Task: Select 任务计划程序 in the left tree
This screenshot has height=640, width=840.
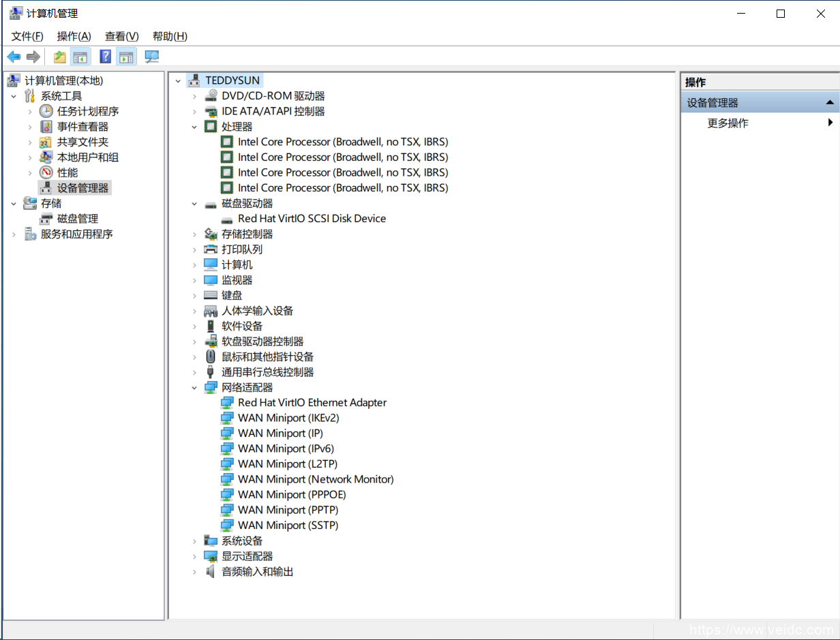Action: click(87, 111)
